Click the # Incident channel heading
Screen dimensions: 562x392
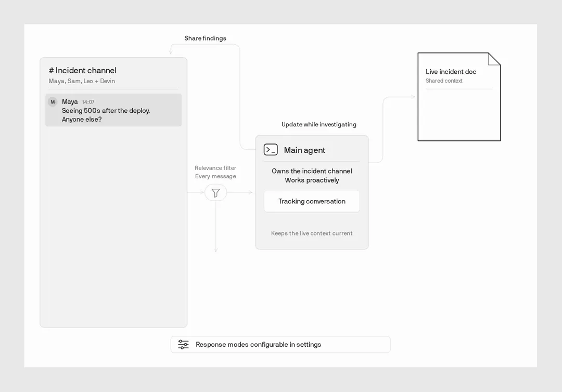tap(82, 71)
